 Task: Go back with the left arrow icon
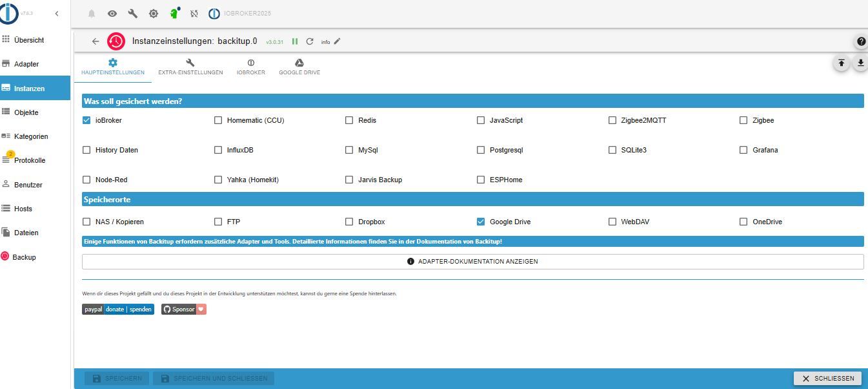point(96,41)
